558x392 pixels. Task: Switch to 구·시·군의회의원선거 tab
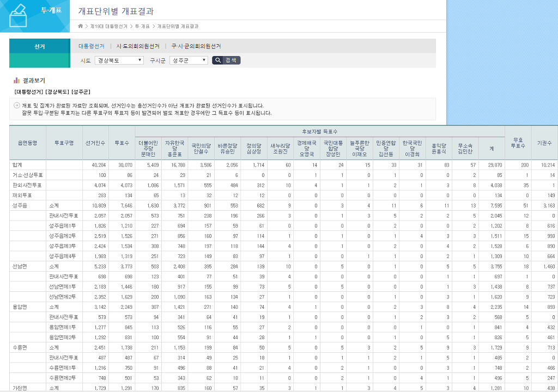point(196,46)
